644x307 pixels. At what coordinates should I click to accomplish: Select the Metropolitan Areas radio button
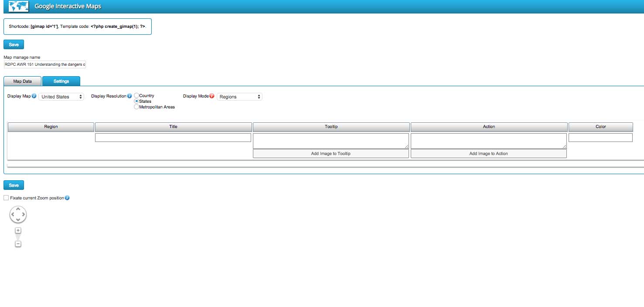click(136, 107)
